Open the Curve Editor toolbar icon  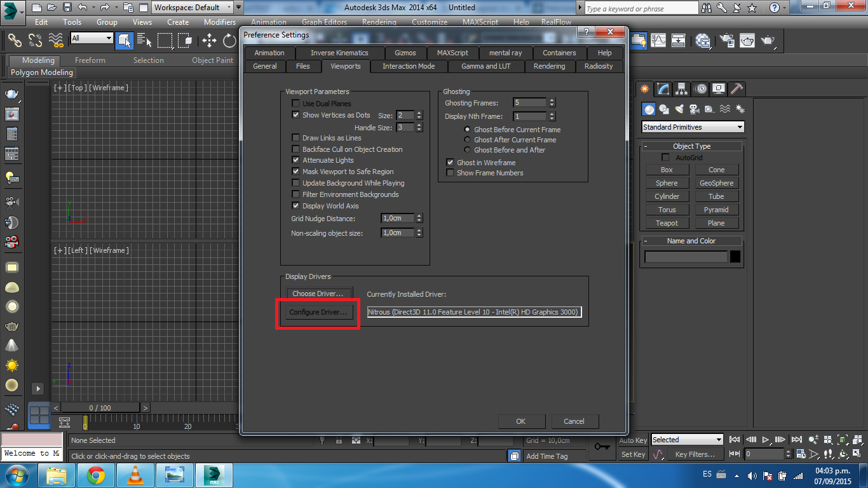click(x=659, y=40)
